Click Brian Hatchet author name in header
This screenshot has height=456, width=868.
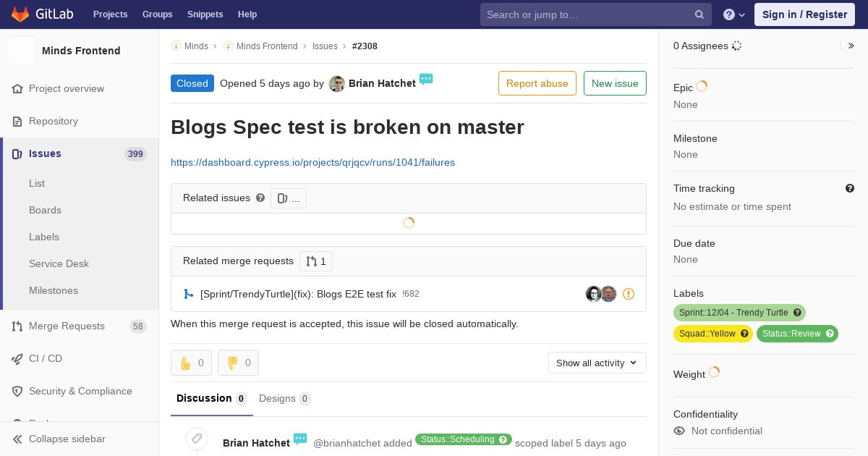coord(382,83)
